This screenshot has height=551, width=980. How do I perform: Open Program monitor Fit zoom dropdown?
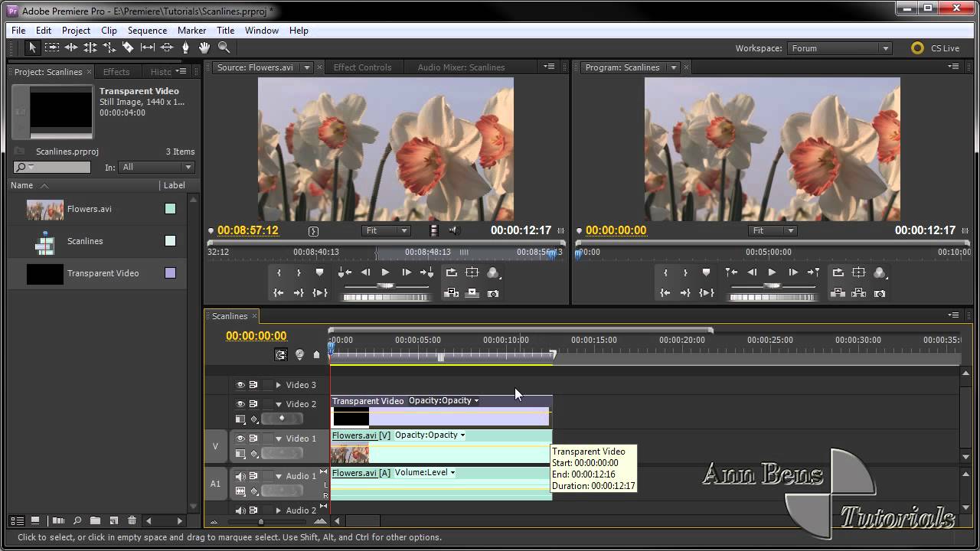tap(773, 230)
